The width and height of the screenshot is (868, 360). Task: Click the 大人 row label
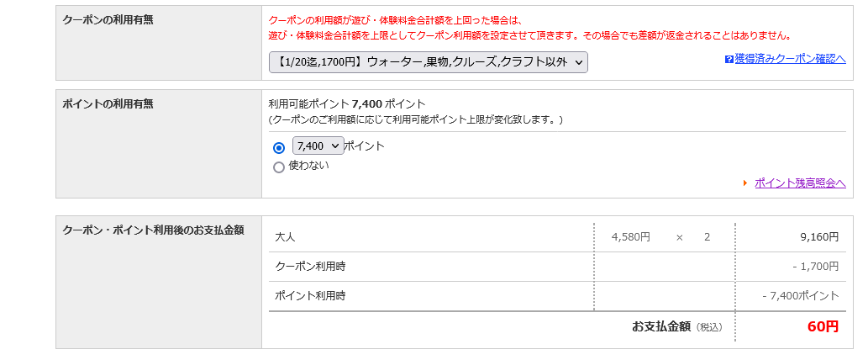(286, 237)
